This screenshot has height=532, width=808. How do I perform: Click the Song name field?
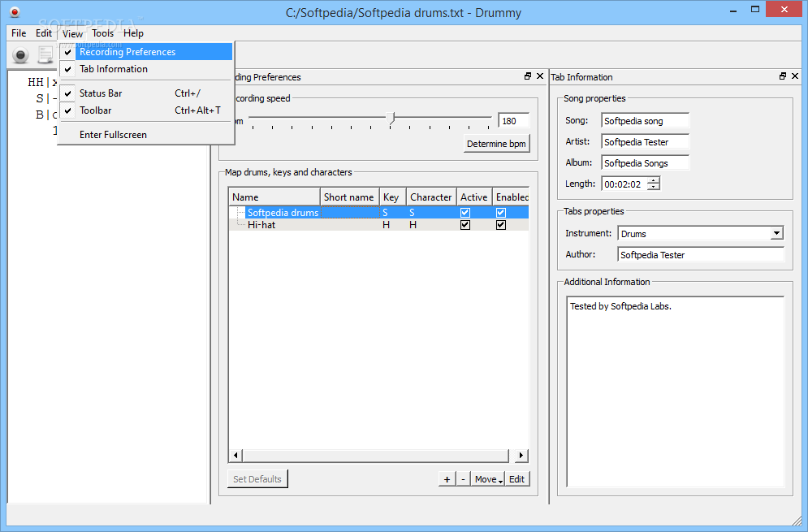645,121
